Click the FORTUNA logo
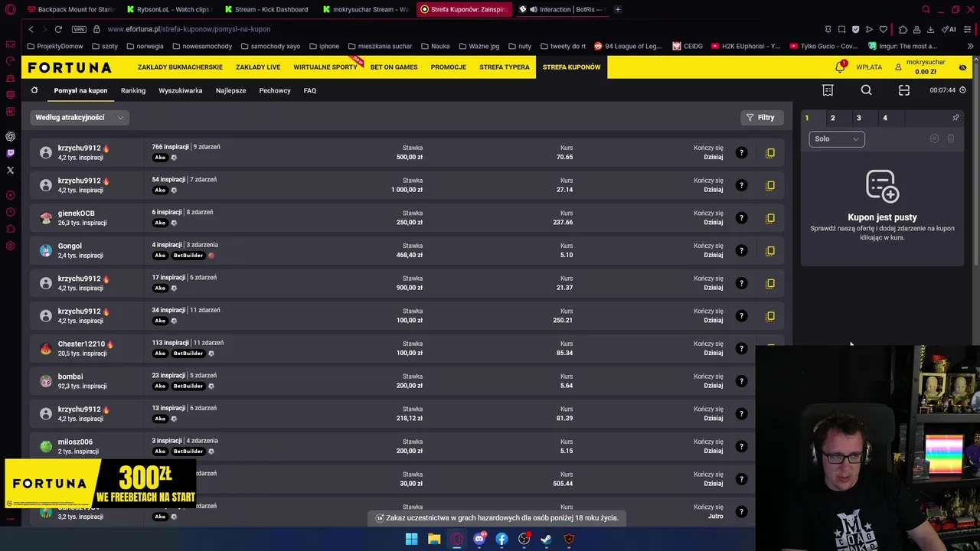Image resolution: width=980 pixels, height=551 pixels. click(x=70, y=67)
